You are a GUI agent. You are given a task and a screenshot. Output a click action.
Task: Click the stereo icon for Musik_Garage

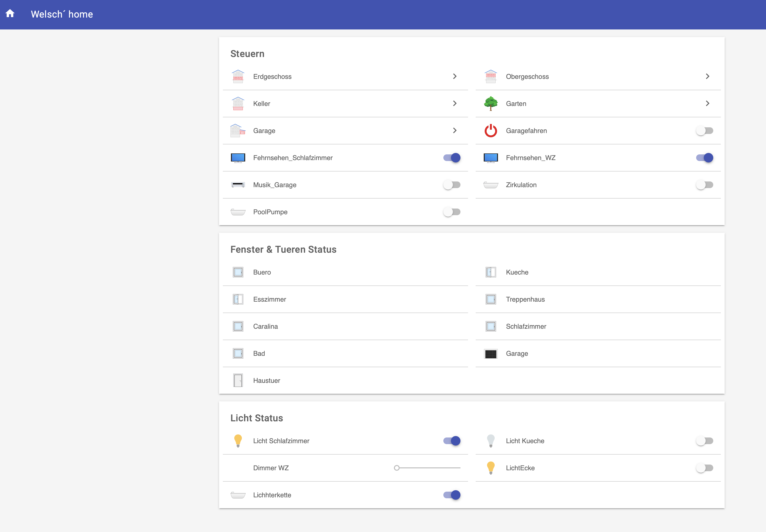238,185
